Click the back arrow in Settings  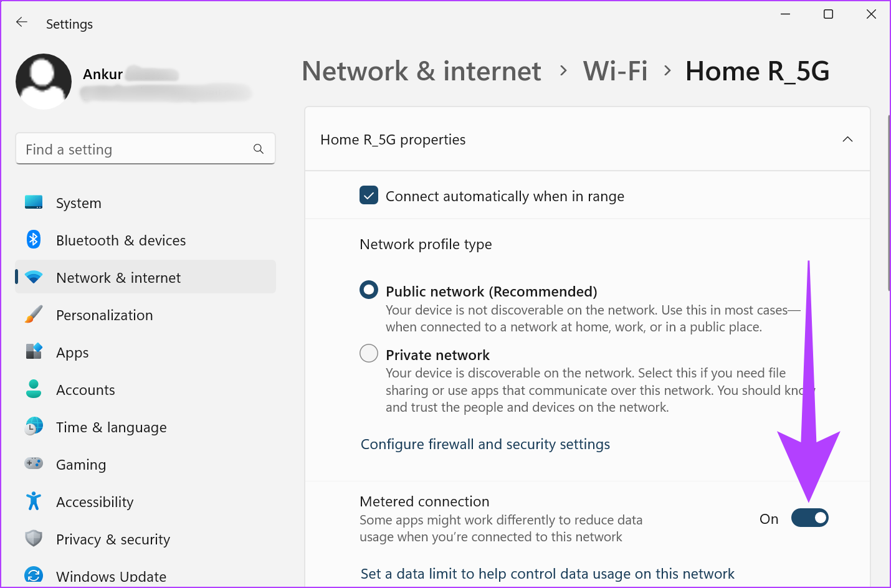[x=22, y=22]
